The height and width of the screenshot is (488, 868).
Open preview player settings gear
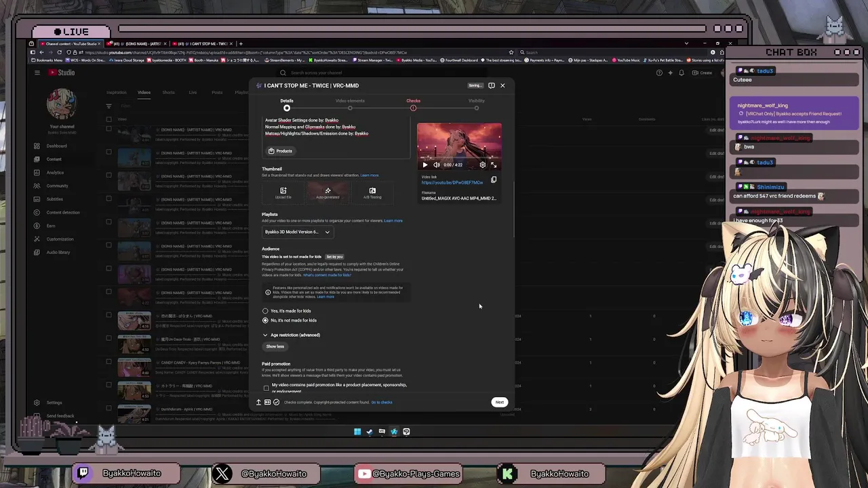tap(482, 165)
